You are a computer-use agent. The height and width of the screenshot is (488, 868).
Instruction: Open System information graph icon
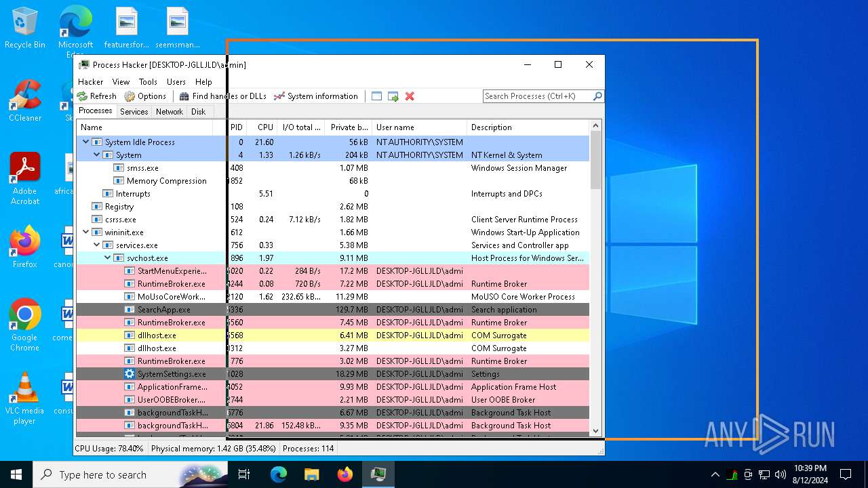(279, 96)
